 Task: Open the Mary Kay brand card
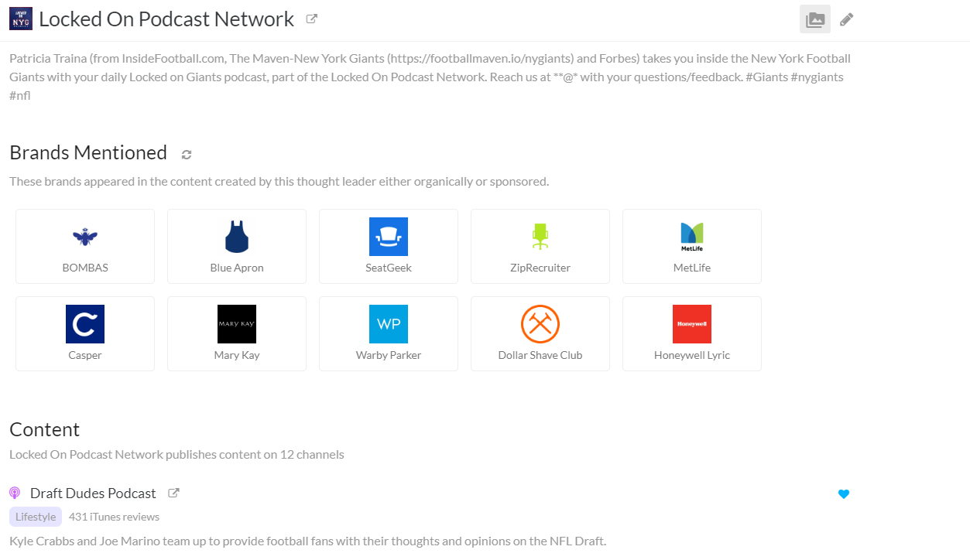coord(237,333)
